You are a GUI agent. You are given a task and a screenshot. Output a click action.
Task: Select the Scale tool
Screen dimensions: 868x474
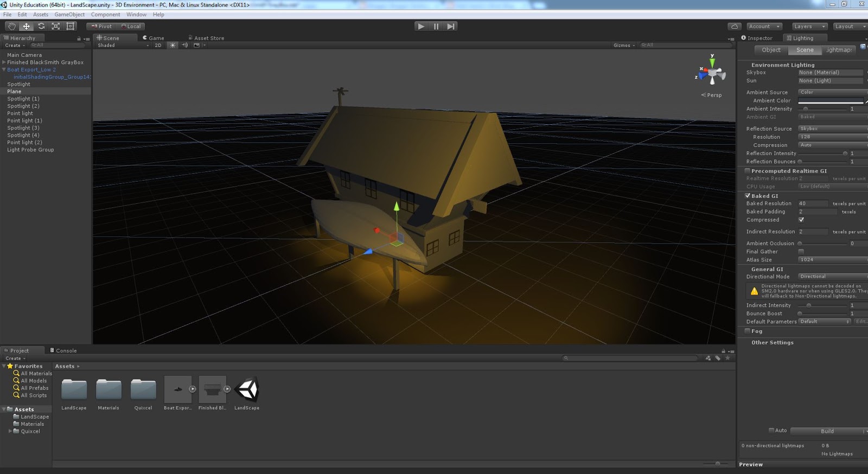pyautogui.click(x=55, y=26)
